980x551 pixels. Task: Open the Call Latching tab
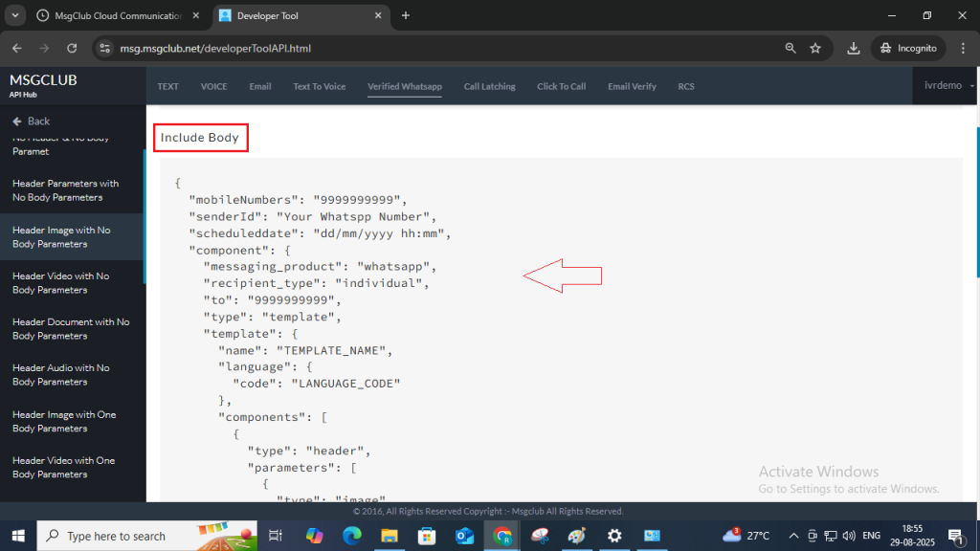pyautogui.click(x=489, y=86)
